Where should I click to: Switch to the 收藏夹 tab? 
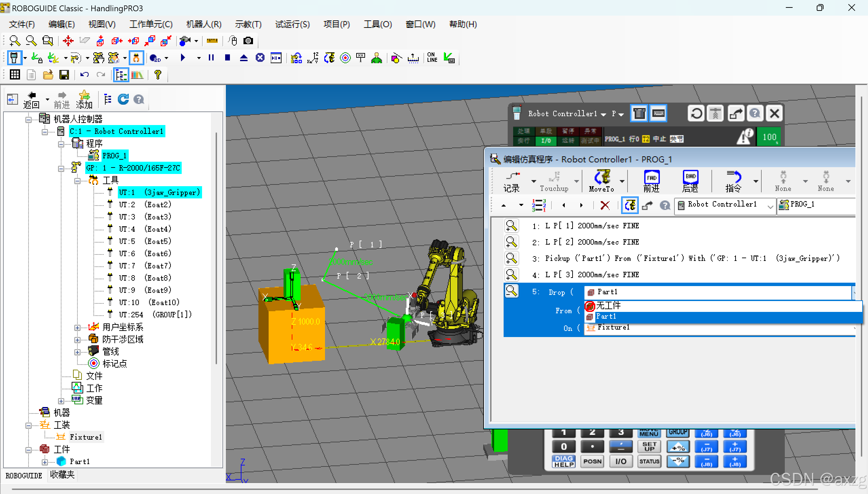coord(62,475)
